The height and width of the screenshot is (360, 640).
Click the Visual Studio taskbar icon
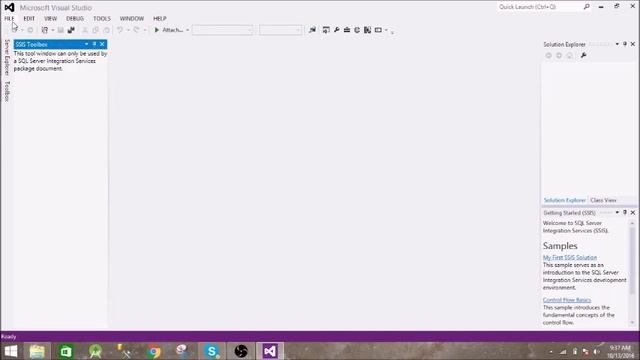pos(270,351)
